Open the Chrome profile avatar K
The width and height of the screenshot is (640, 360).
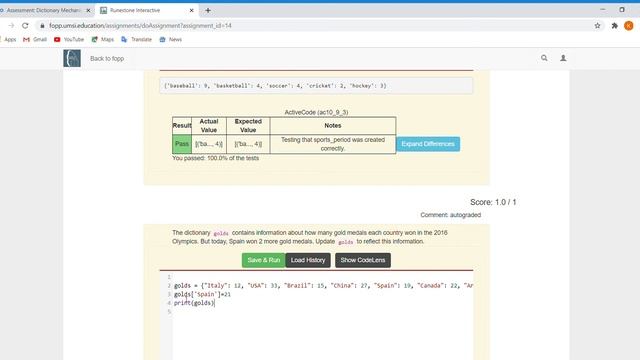[x=629, y=26]
